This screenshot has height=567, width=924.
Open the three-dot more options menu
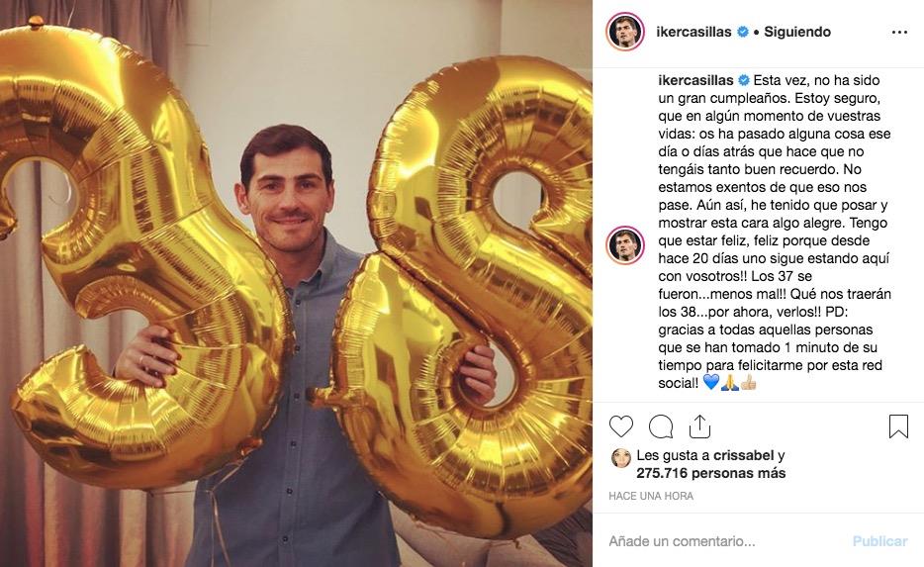pos(899,32)
